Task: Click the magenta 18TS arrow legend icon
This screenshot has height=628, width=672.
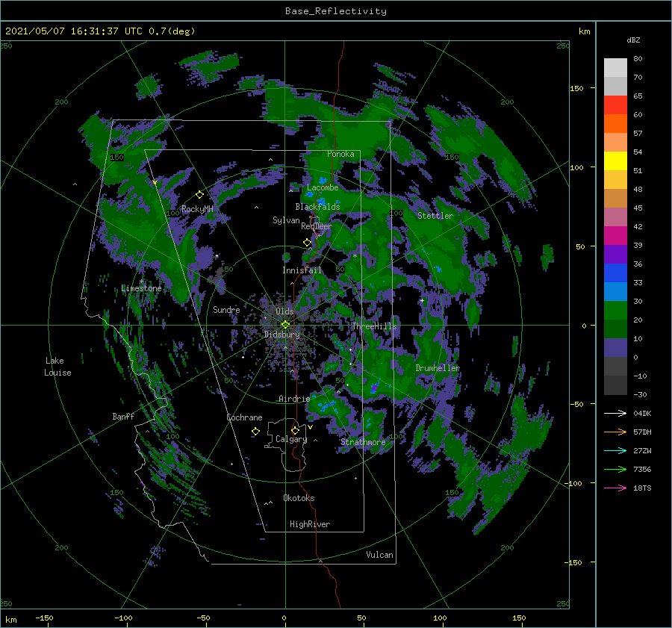Action: [x=615, y=488]
